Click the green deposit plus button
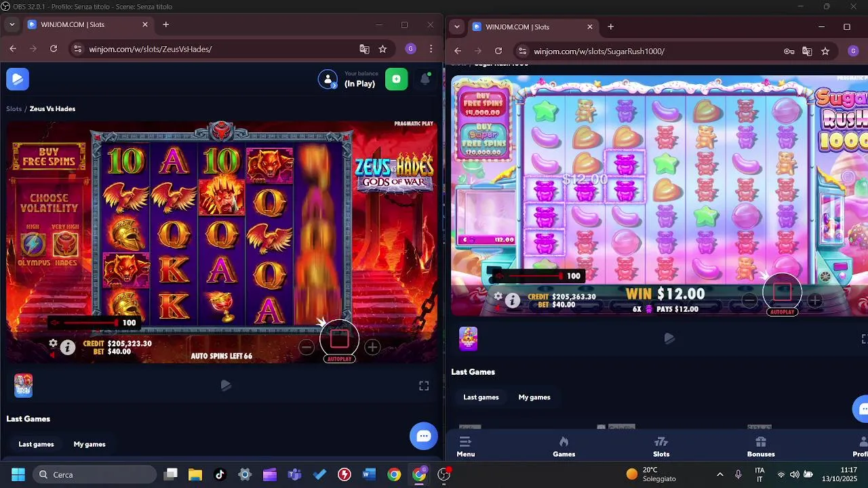Viewport: 868px width, 488px height. pyautogui.click(x=397, y=79)
